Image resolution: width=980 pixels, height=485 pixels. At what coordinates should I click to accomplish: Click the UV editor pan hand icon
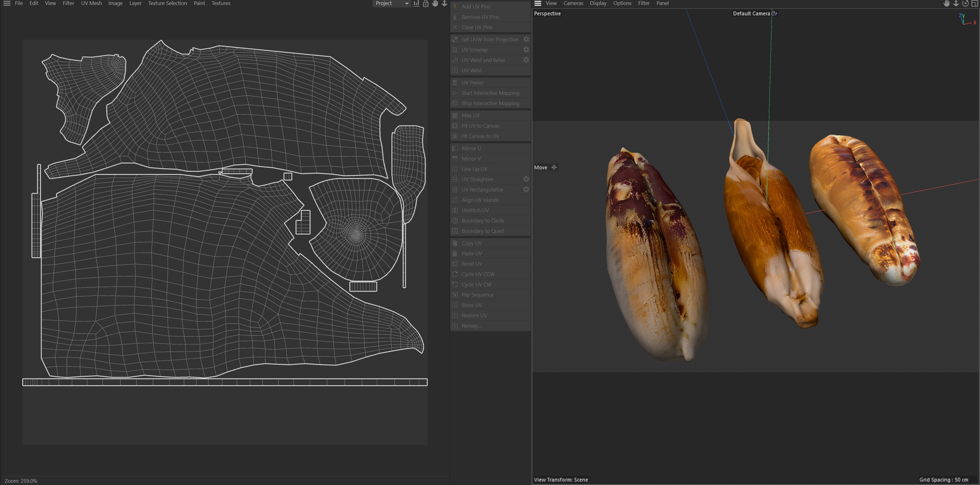pyautogui.click(x=435, y=3)
